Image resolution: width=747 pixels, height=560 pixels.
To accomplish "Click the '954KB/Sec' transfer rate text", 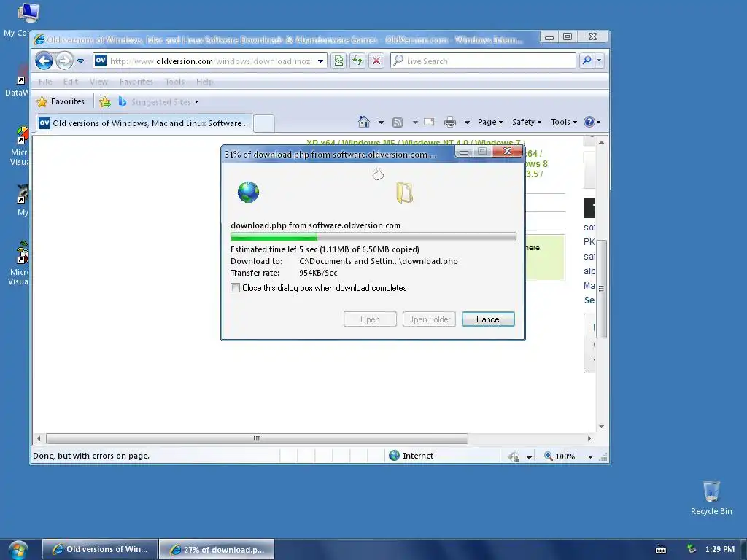I will (318, 273).
